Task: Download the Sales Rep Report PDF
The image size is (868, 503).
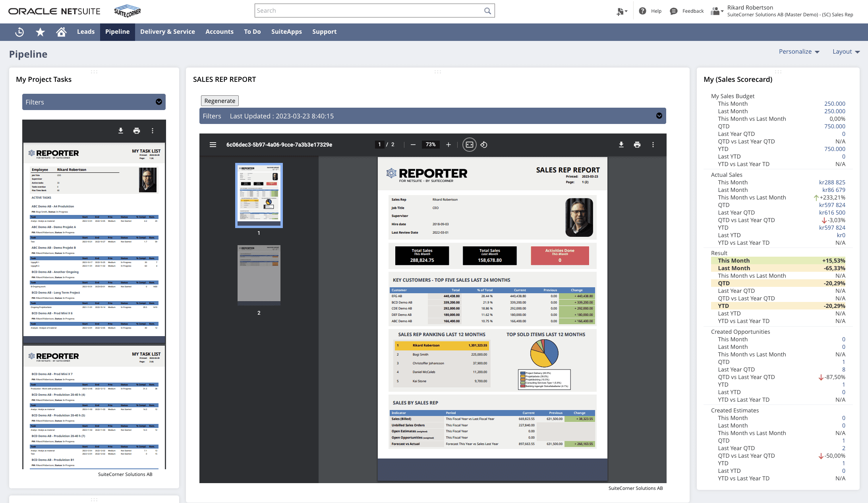Action: (x=621, y=145)
